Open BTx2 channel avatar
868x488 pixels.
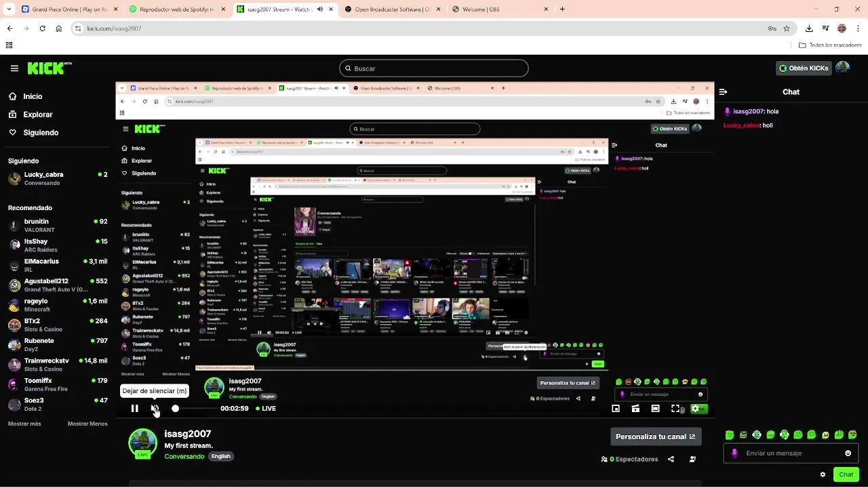point(14,325)
